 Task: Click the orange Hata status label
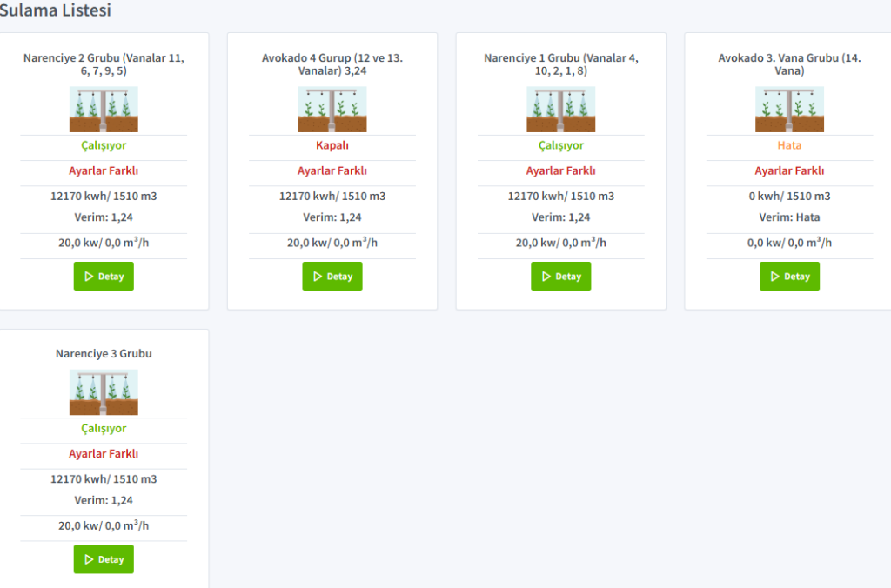pos(789,146)
